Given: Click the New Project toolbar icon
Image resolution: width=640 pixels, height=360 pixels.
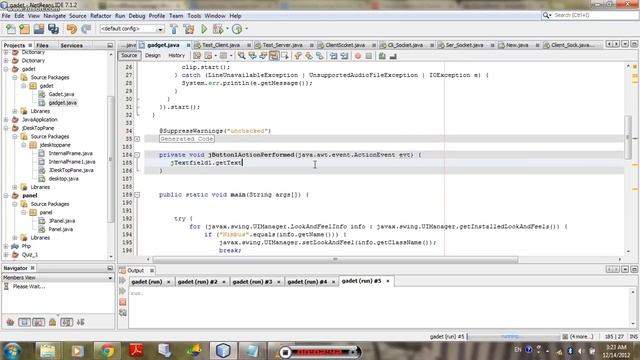Looking at the screenshot, I should pos(24,29).
